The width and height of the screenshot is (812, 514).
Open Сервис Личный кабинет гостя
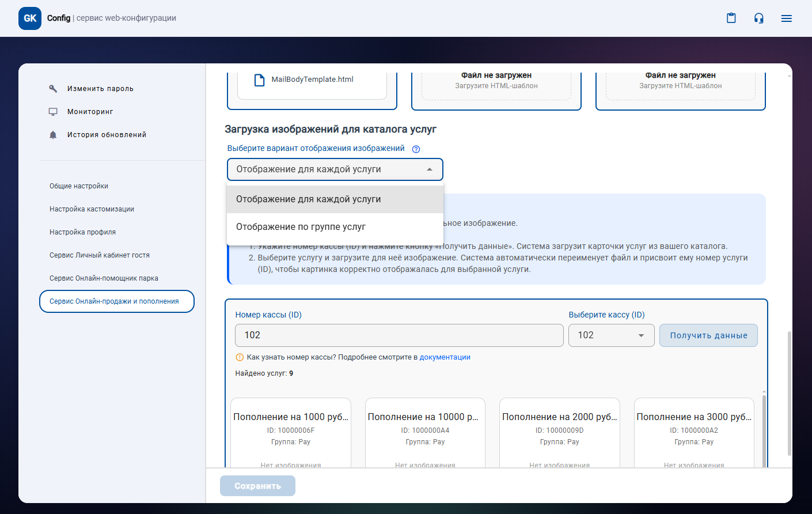pos(100,255)
